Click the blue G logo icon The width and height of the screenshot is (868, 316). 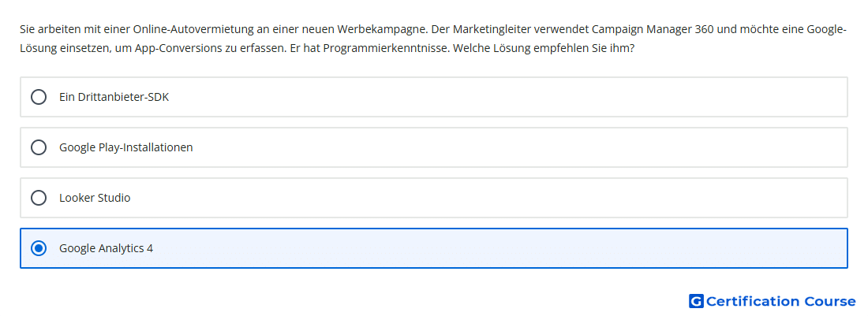[696, 301]
